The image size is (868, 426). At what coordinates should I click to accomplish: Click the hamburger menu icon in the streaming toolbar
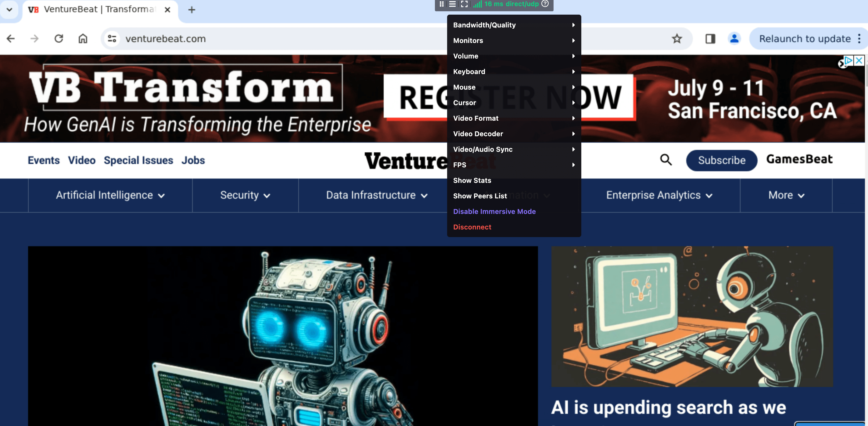(x=452, y=4)
